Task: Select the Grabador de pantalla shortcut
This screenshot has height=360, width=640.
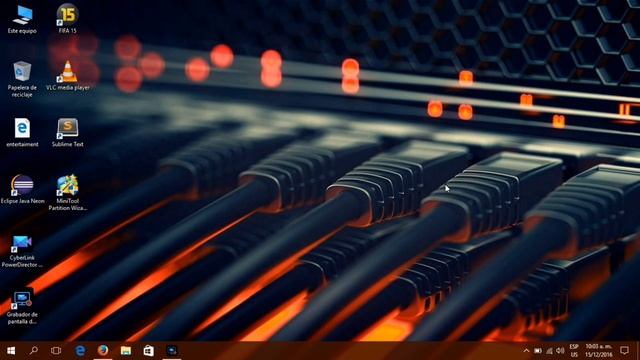Action: pyautogui.click(x=22, y=307)
